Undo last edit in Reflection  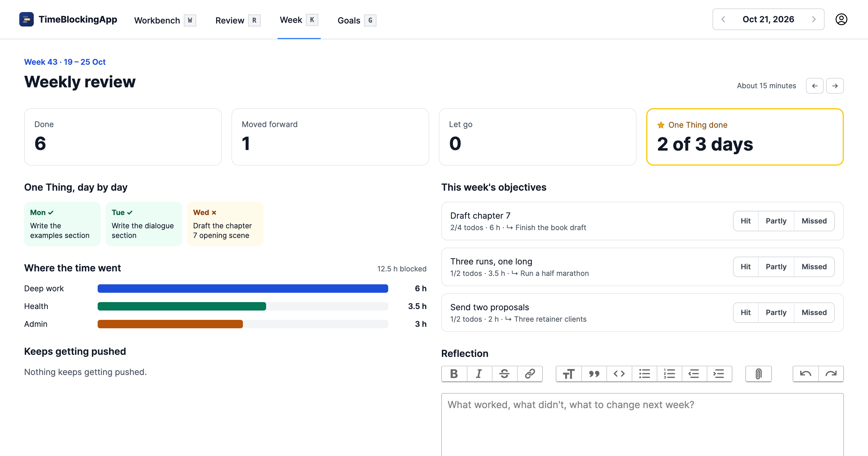806,374
